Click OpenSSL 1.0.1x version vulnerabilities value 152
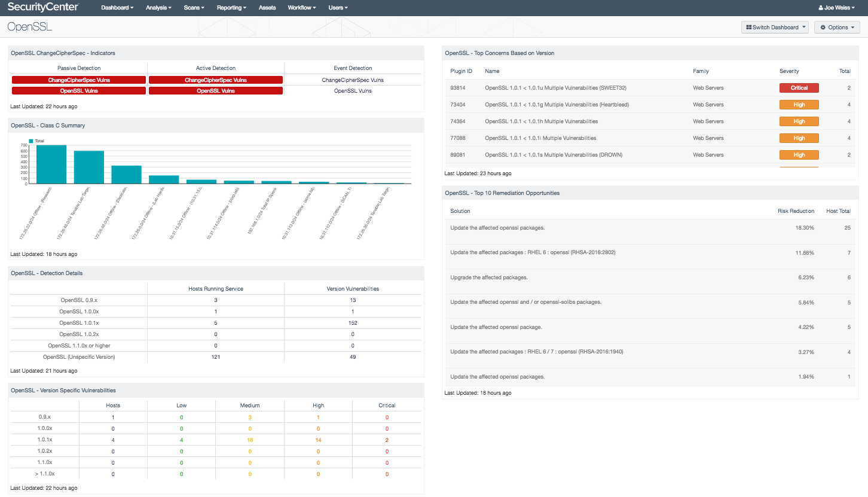868x497 pixels. tap(353, 323)
